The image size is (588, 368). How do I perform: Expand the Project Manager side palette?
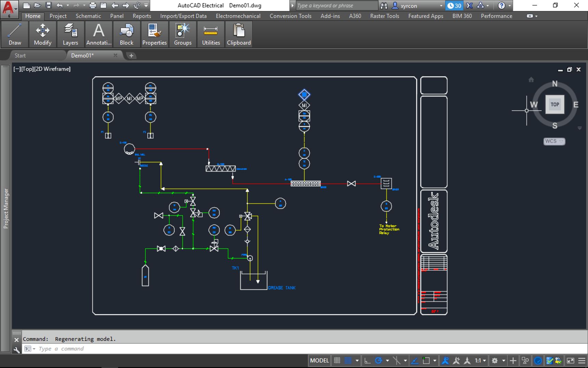tap(5, 208)
